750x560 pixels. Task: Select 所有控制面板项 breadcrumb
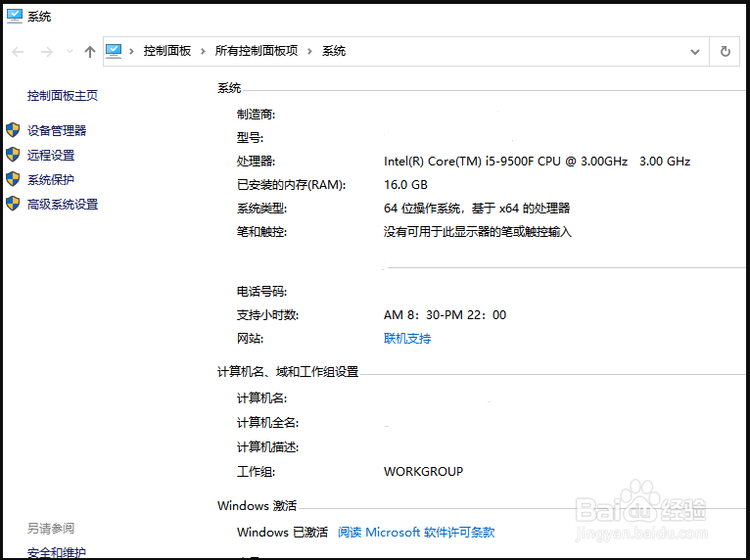pos(257,51)
